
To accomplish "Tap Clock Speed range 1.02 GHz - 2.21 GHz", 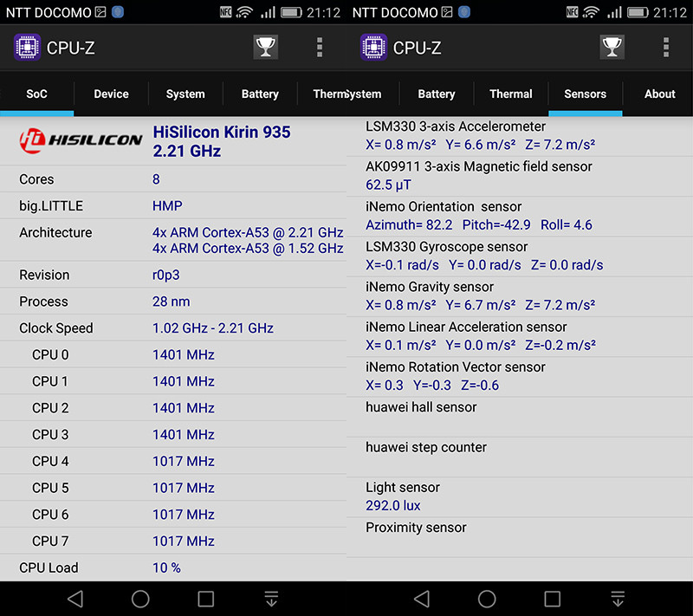I will (x=212, y=327).
